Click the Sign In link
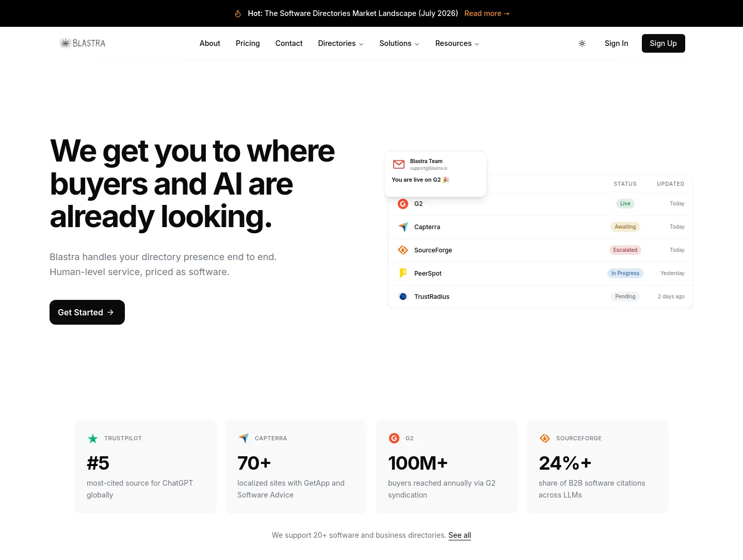 (616, 43)
